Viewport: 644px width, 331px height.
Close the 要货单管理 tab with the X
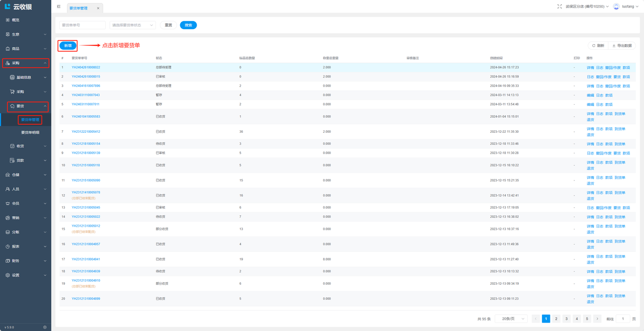(98, 8)
